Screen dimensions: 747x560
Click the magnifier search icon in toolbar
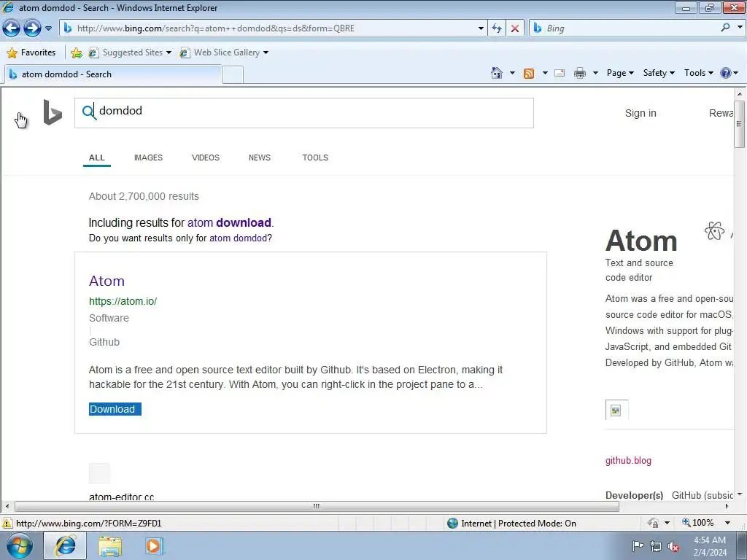[725, 28]
